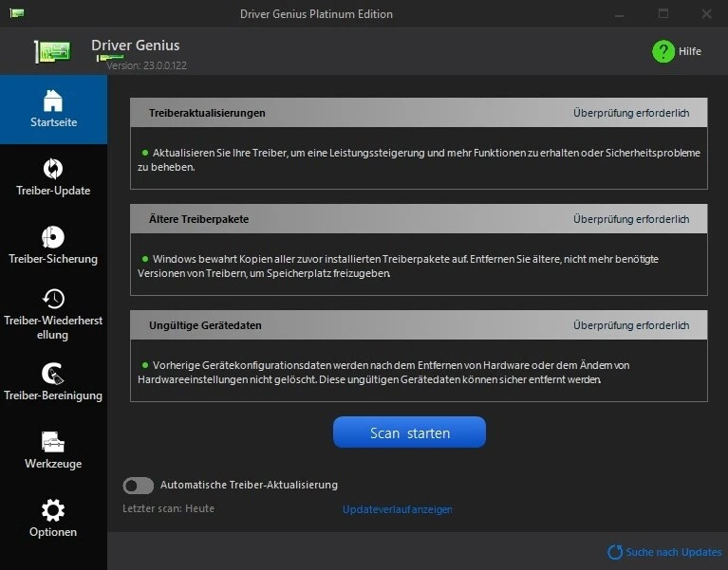Switch to the Startseite label tab
Screen dimensions: 728x570
pos(54,122)
